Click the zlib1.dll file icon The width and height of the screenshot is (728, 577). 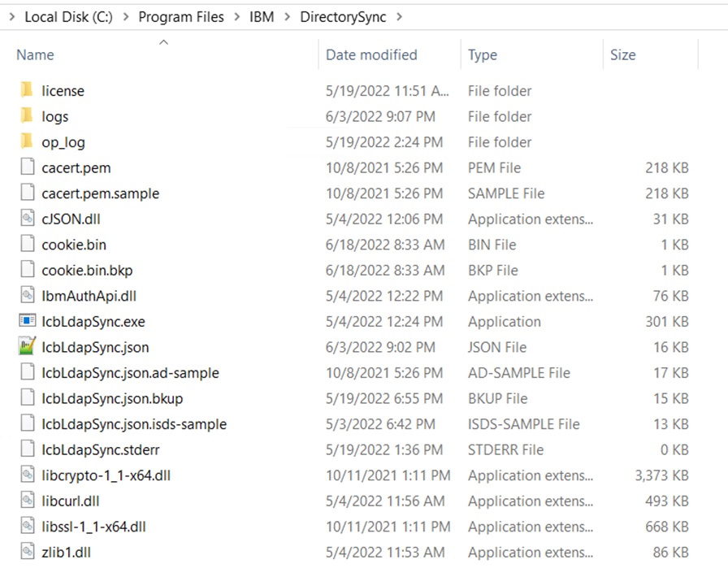coord(28,552)
